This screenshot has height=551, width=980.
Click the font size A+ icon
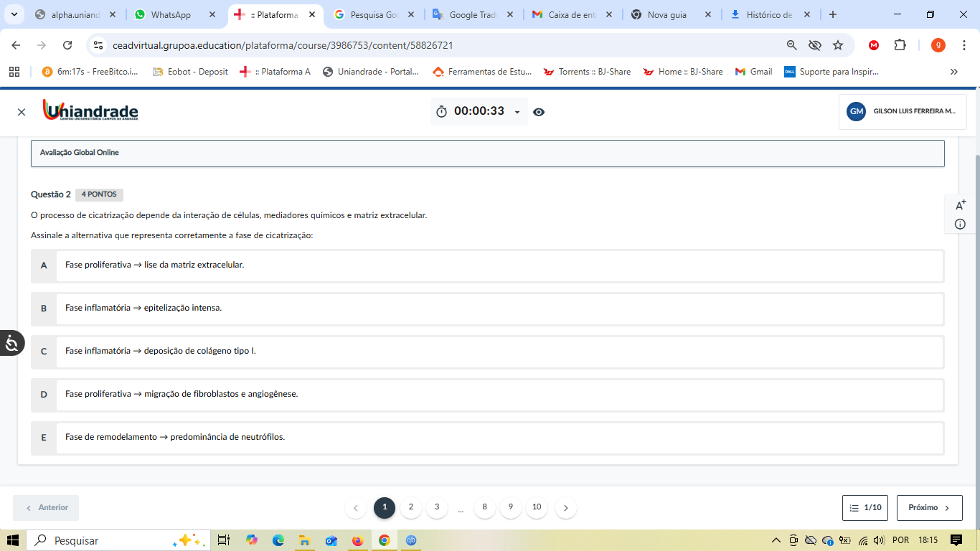click(961, 205)
